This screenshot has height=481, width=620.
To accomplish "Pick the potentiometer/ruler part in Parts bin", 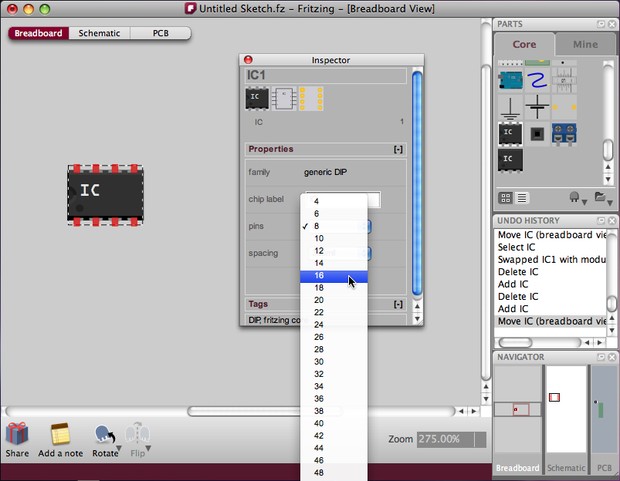I will (564, 80).
